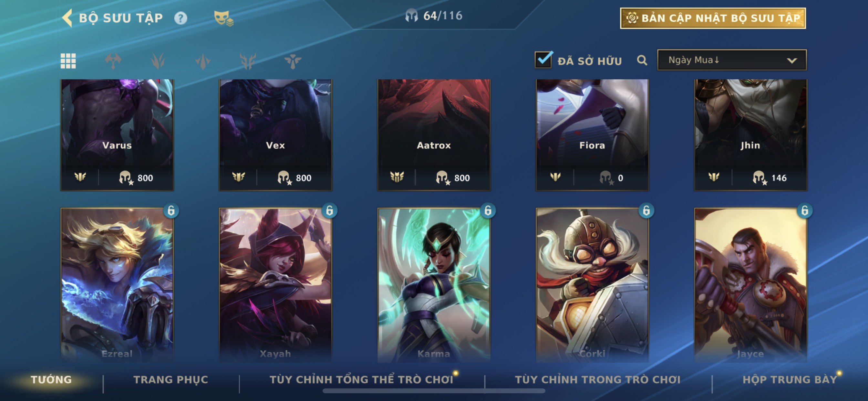Filter champions by the first role icon
The height and width of the screenshot is (401, 868).
(x=113, y=61)
